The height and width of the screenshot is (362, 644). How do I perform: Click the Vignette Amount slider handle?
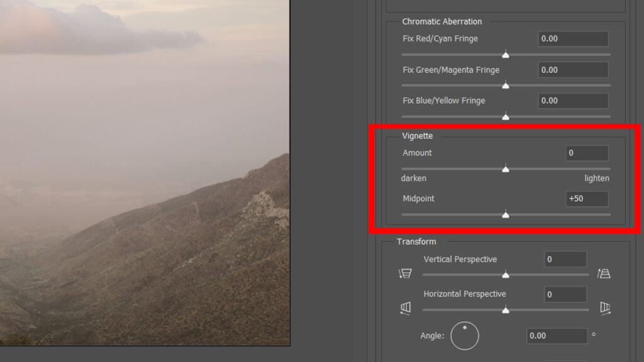point(506,168)
